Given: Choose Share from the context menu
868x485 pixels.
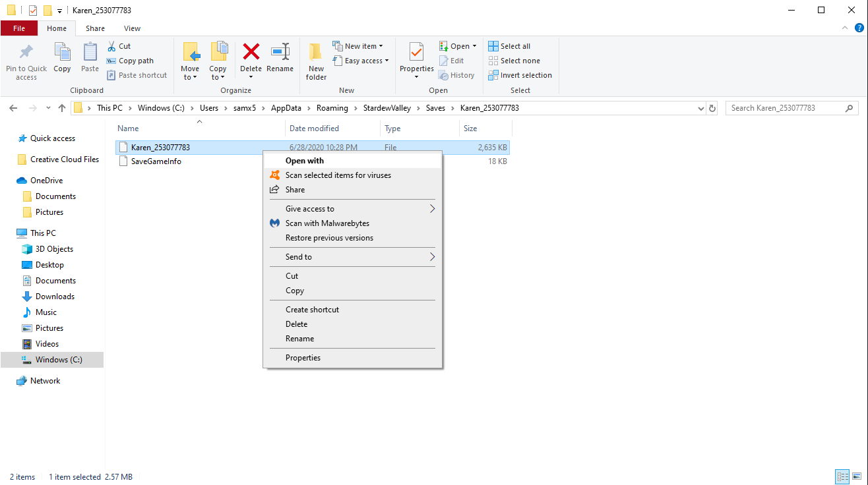Looking at the screenshot, I should pos(353,190).
